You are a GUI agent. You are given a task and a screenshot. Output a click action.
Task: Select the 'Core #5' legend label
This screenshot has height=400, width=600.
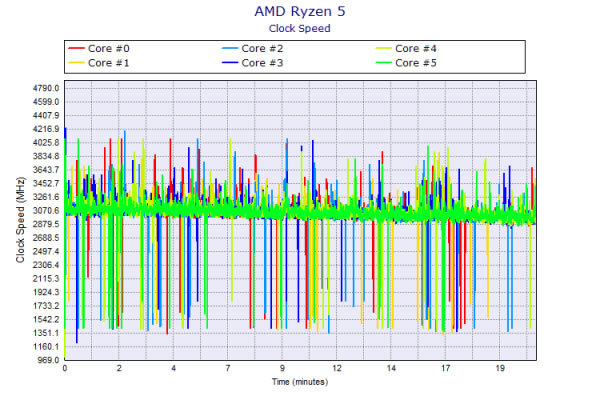tap(416, 63)
